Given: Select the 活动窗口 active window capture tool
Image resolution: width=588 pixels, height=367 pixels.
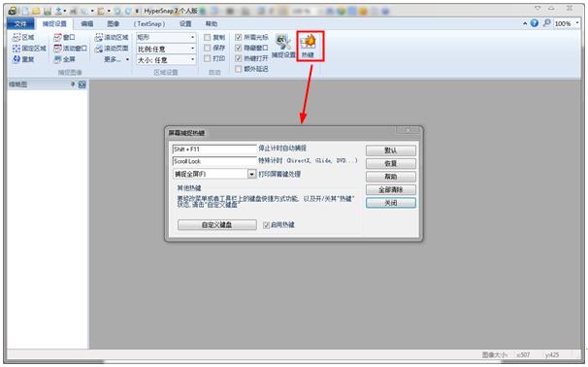Looking at the screenshot, I should [x=70, y=49].
